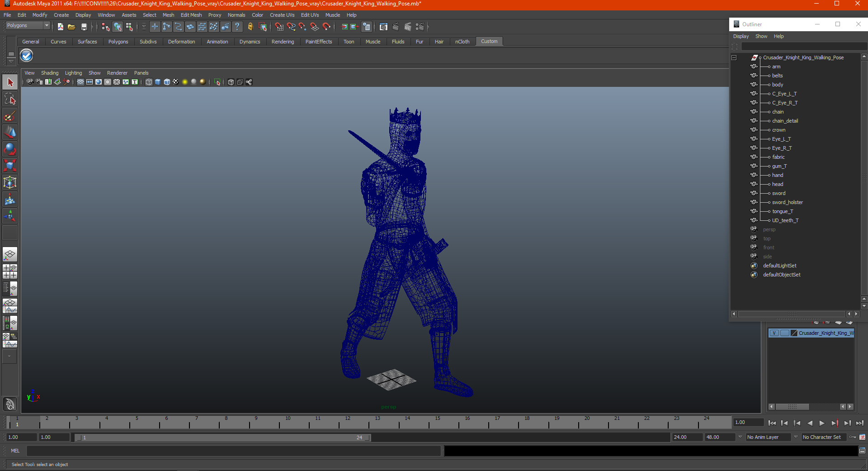The height and width of the screenshot is (471, 868).
Task: Click the current frame 1.00 field
Action: 749,423
